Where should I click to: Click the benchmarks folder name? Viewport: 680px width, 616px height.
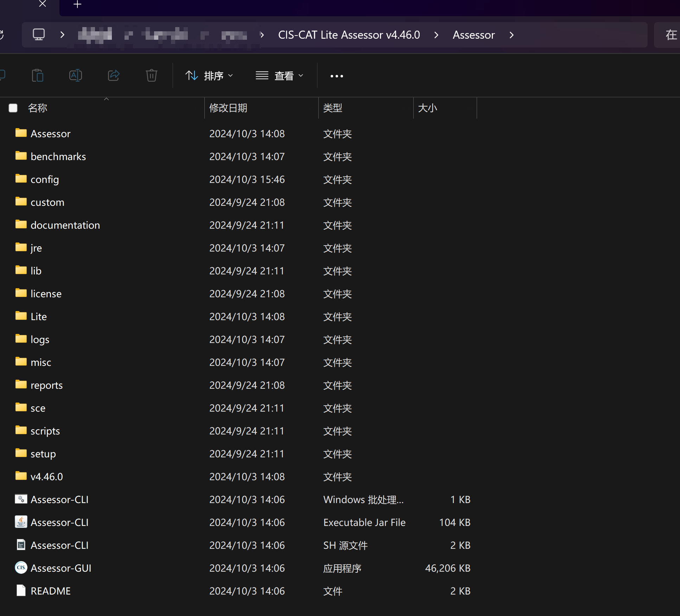[58, 157]
